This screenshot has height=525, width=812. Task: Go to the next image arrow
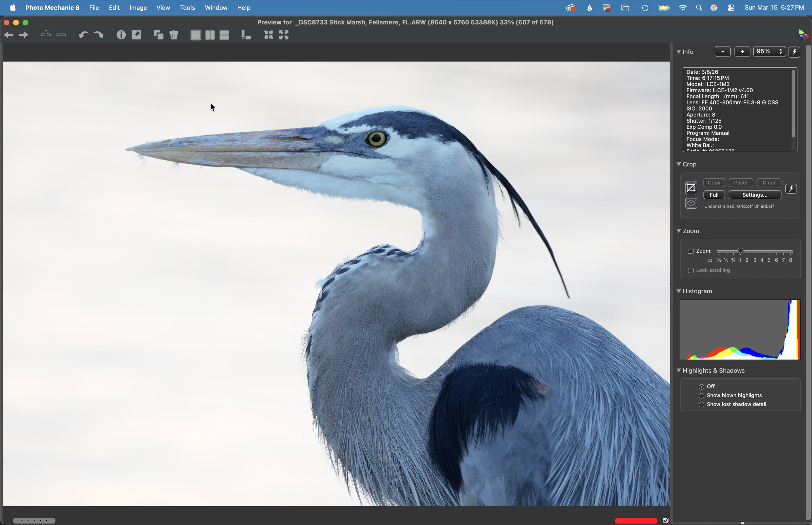(x=24, y=35)
